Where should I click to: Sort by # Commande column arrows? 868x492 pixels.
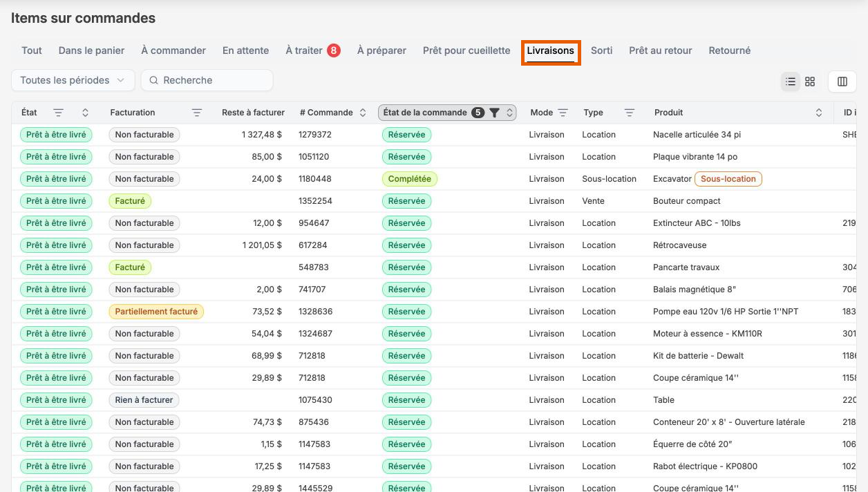click(x=363, y=113)
